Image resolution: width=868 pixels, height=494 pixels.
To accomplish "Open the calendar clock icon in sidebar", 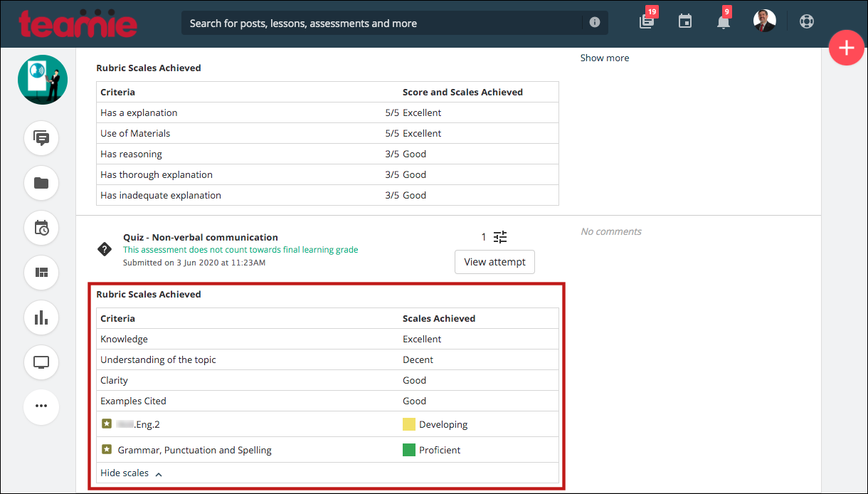I will click(41, 228).
